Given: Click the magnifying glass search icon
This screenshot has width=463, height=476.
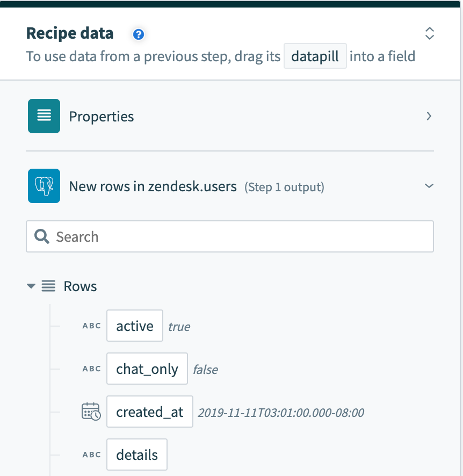Looking at the screenshot, I should pos(41,236).
